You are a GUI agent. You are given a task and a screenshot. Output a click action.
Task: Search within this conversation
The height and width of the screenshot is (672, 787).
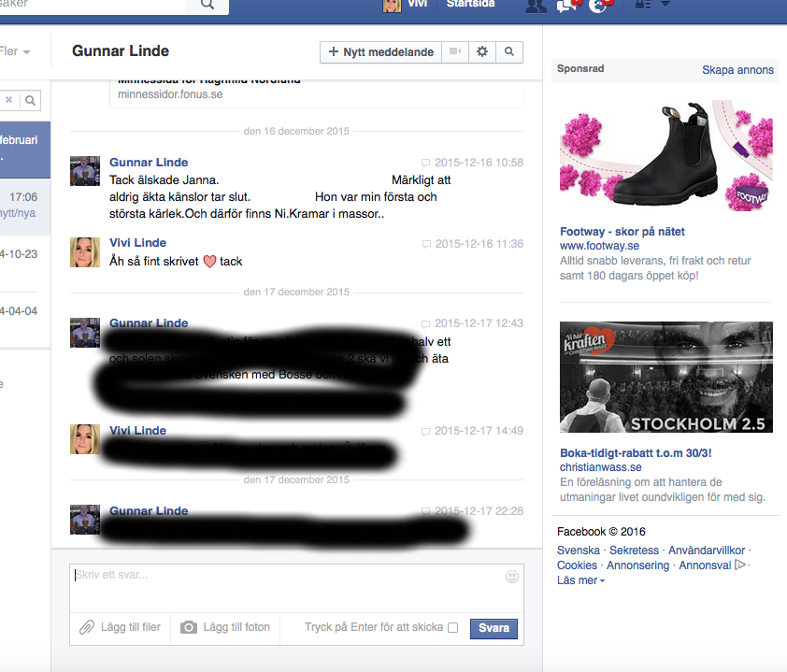(x=509, y=52)
